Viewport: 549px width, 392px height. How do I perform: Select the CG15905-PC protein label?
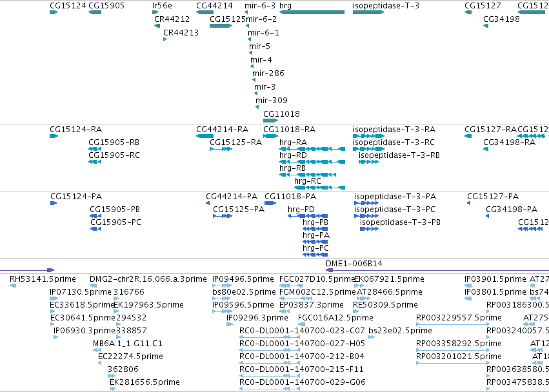coord(115,222)
